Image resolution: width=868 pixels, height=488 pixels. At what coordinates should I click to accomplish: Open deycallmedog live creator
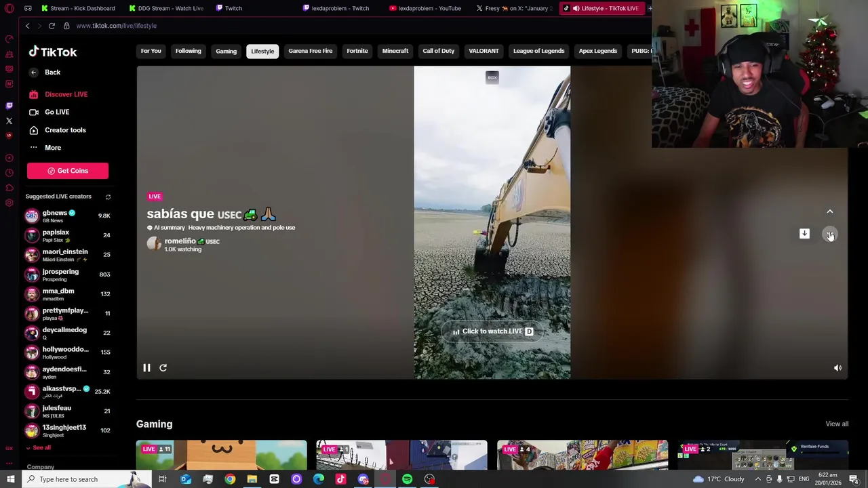point(67,333)
